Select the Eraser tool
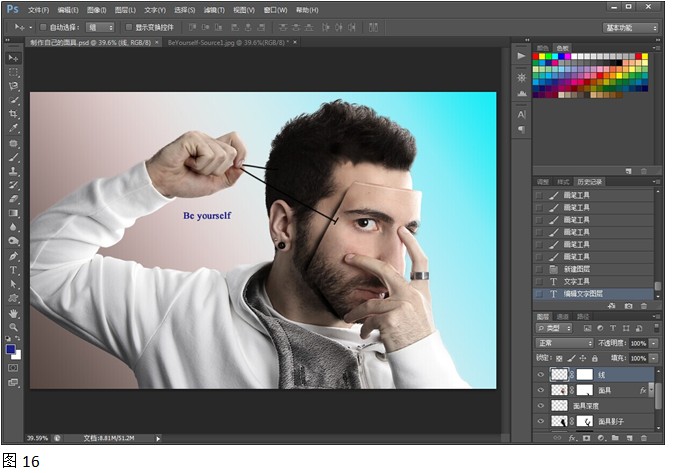Screen dimensions: 675x473 [x=13, y=199]
